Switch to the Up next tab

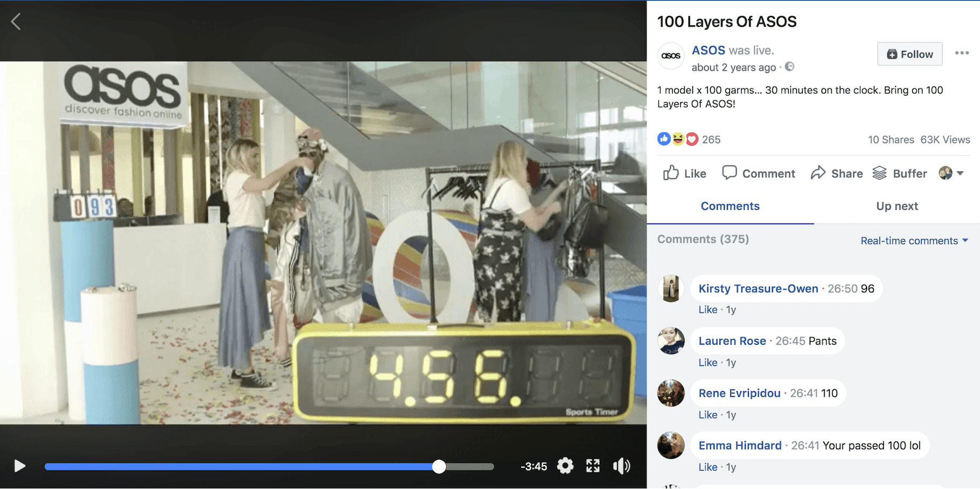click(897, 206)
